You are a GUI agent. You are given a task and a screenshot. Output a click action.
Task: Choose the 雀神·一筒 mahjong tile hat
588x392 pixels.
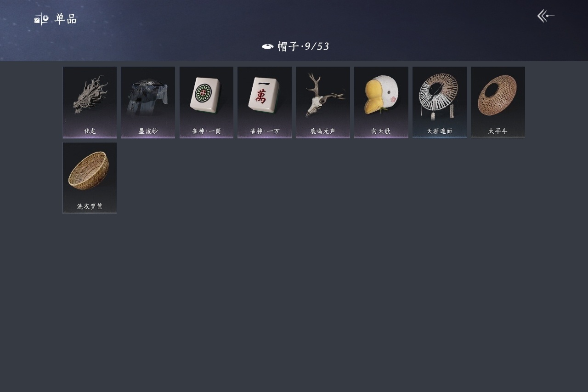click(206, 102)
